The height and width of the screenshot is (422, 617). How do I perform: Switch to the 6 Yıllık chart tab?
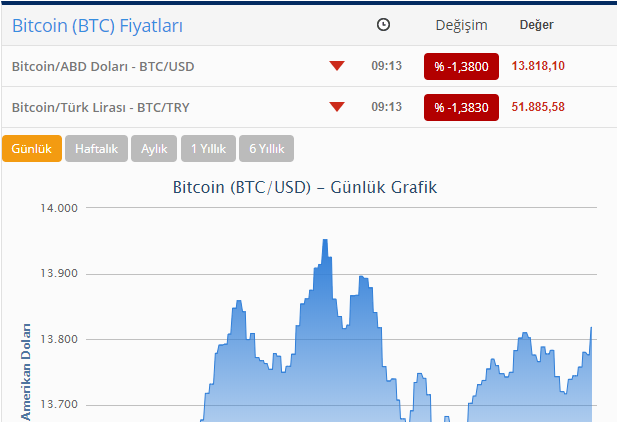pos(266,148)
